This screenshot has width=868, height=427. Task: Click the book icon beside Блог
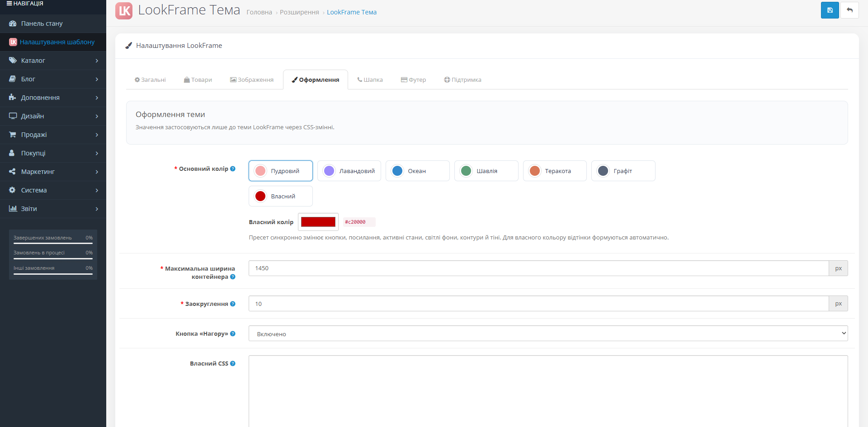(13, 79)
